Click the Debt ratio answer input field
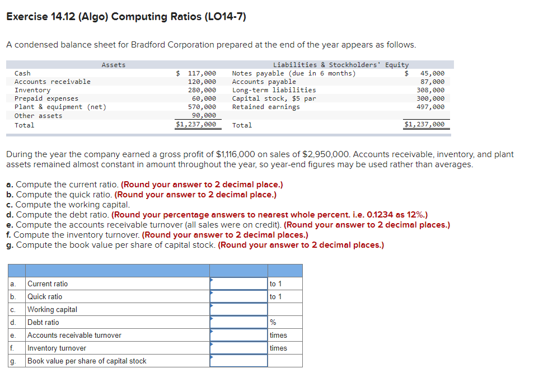 pos(238,323)
